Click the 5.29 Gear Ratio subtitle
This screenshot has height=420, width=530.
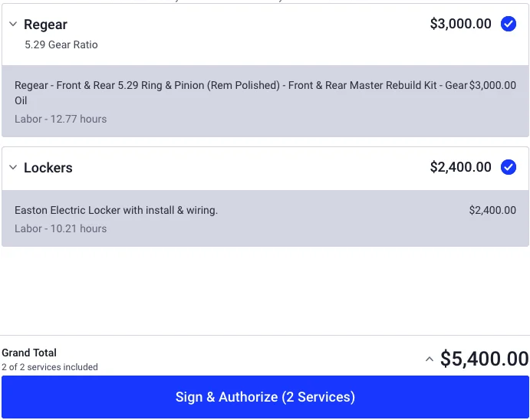pos(61,44)
